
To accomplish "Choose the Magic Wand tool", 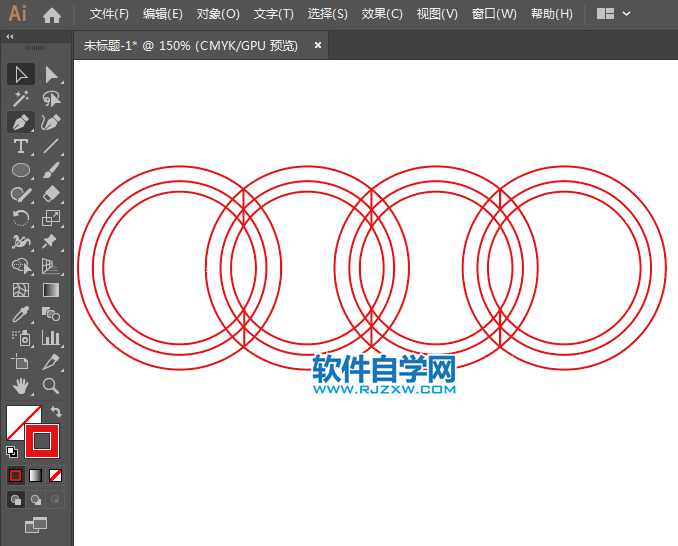I will [21, 99].
